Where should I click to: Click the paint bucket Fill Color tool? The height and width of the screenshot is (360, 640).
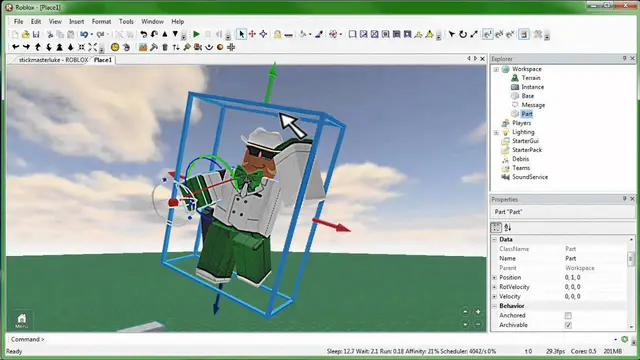302,34
